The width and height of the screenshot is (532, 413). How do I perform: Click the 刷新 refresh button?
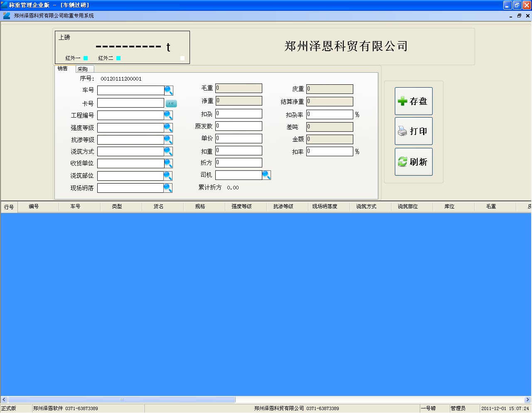414,162
